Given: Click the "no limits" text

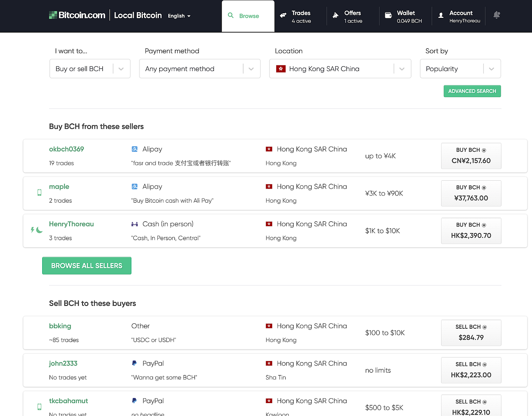Looking at the screenshot, I should [x=378, y=370].
